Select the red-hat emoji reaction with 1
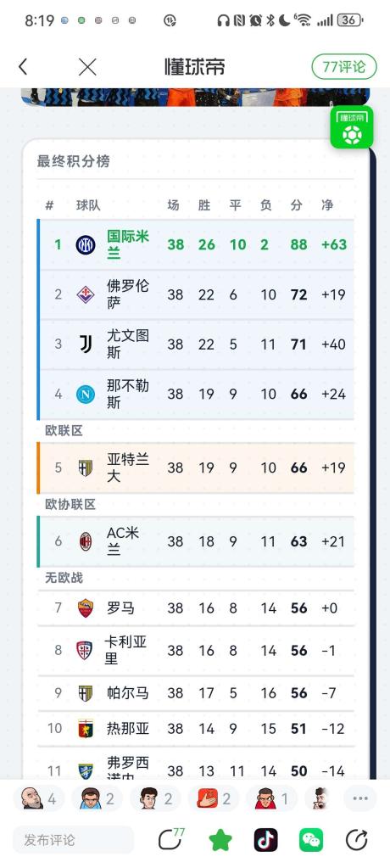Viewport: 390px width, 868px height. (x=271, y=798)
